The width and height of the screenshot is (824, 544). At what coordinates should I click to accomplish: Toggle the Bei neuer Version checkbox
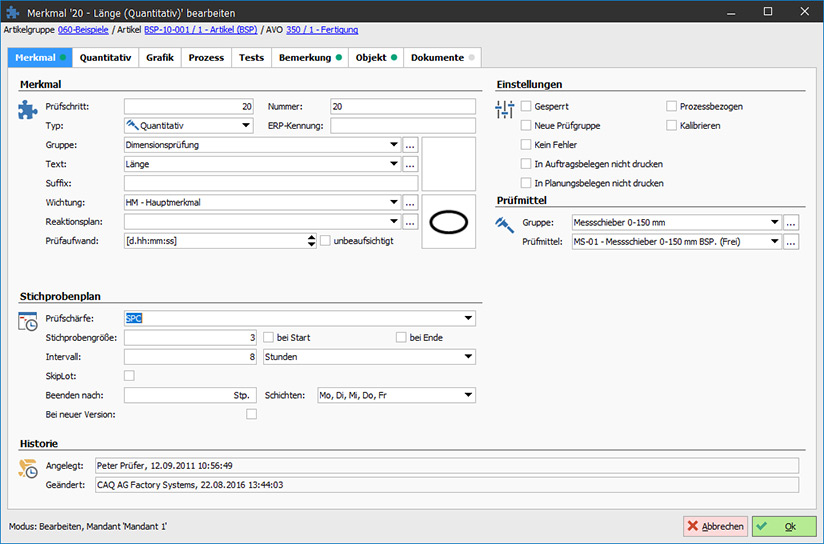(252, 414)
